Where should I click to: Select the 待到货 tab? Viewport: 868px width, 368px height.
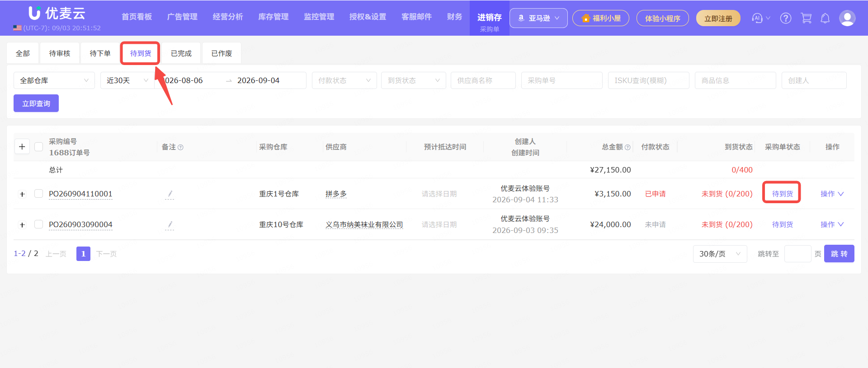141,53
